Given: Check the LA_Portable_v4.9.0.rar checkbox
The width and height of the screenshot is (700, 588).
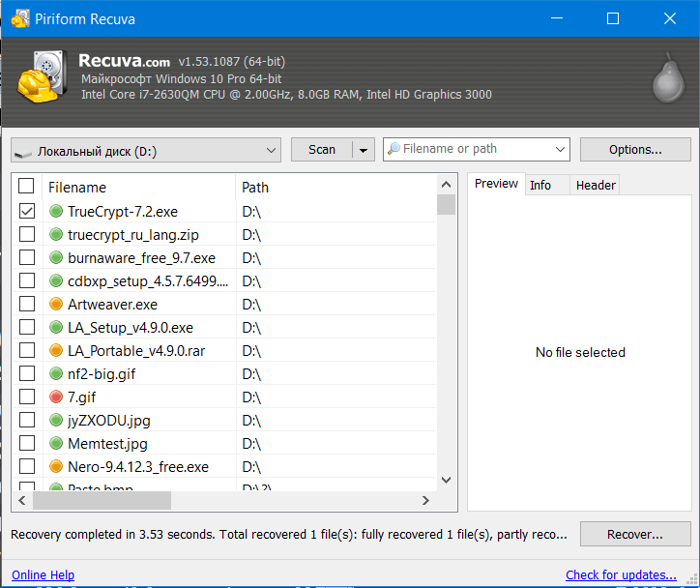Looking at the screenshot, I should tap(27, 350).
